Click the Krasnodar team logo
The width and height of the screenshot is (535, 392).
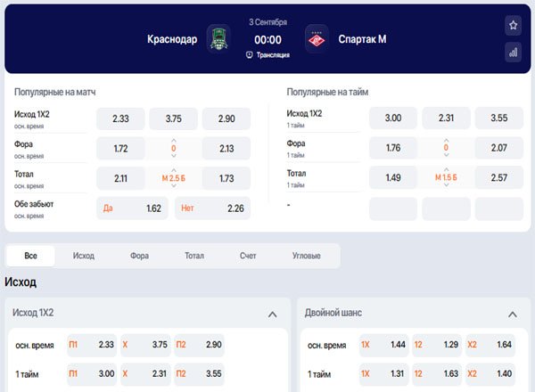218,39
